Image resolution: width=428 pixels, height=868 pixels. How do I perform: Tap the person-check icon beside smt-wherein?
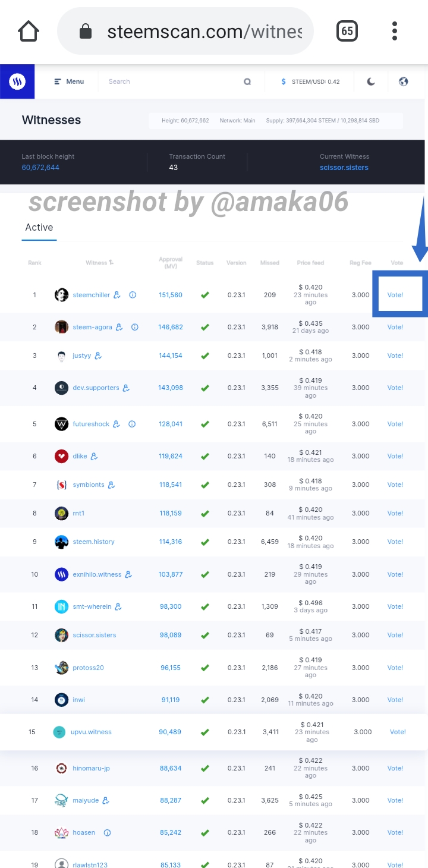click(118, 606)
